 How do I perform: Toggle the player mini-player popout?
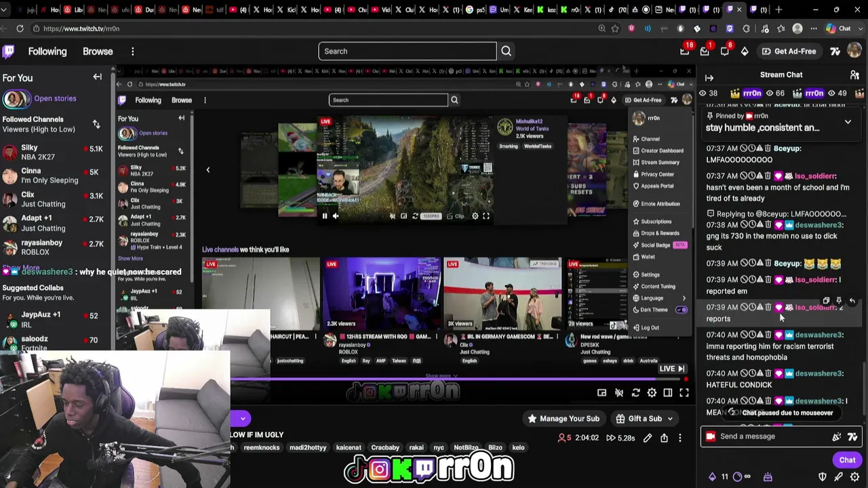[x=601, y=392]
